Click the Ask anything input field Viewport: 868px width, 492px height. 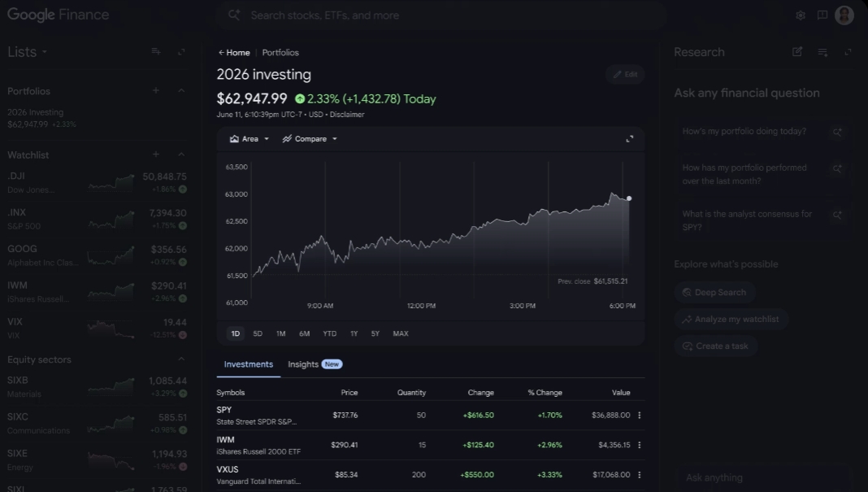(x=763, y=477)
